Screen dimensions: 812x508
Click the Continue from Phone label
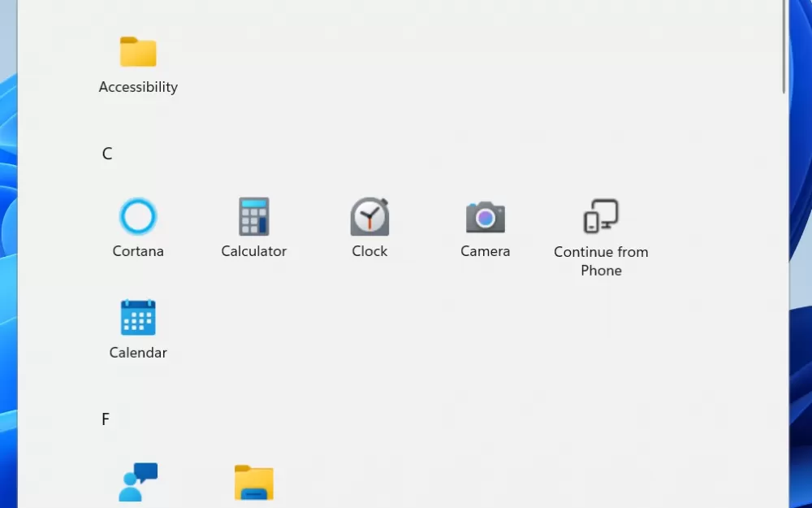(x=601, y=261)
